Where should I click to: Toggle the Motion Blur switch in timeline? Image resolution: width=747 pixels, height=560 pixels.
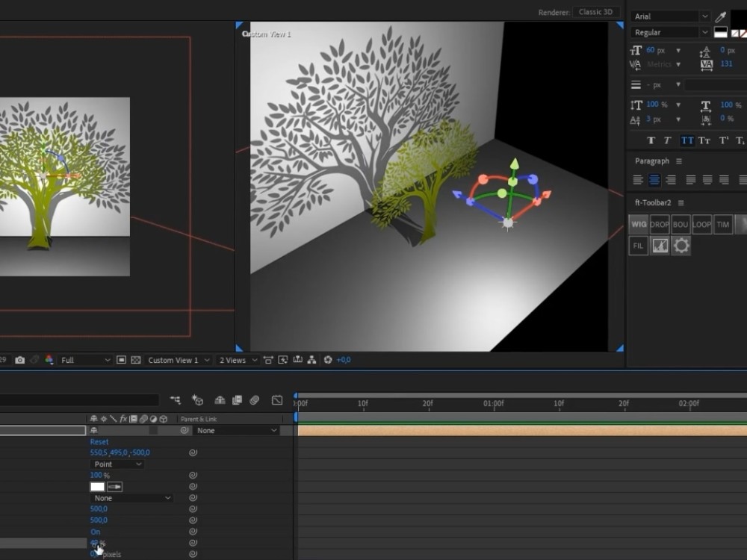(255, 400)
